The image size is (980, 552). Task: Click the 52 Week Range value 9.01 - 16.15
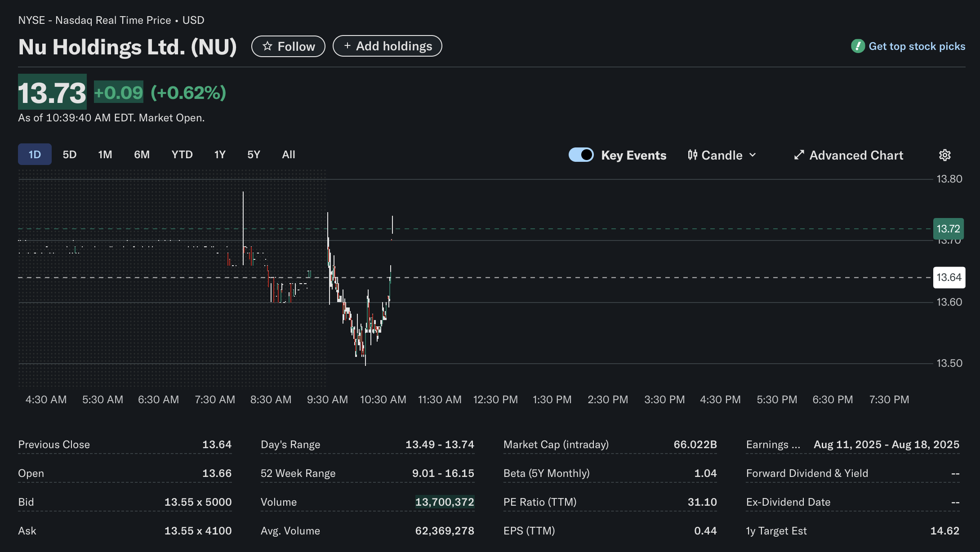(443, 473)
